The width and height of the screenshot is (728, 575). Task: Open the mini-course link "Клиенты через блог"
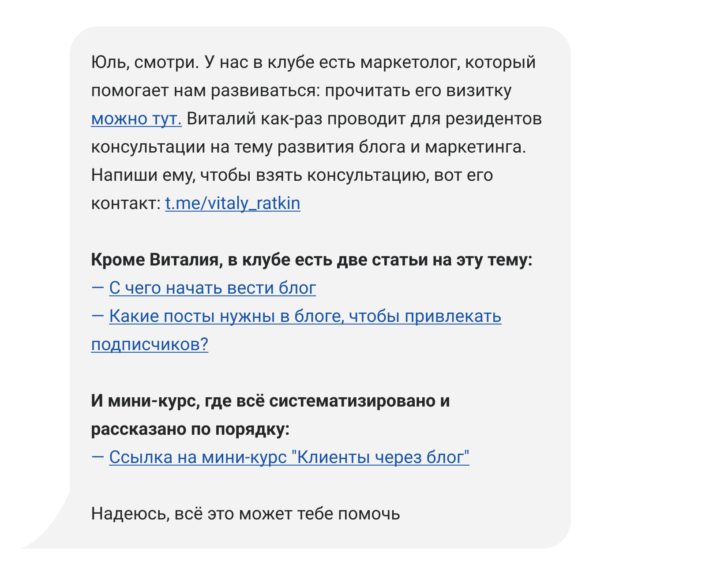coord(289,458)
